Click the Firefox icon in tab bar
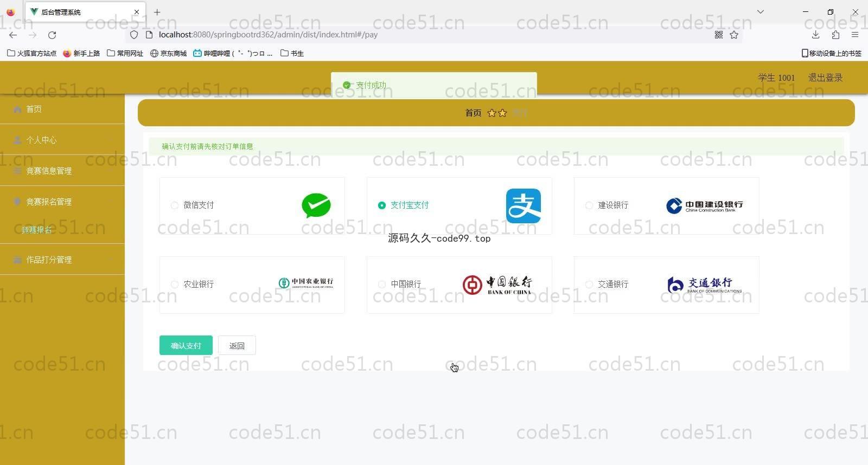The height and width of the screenshot is (465, 868). coord(10,12)
